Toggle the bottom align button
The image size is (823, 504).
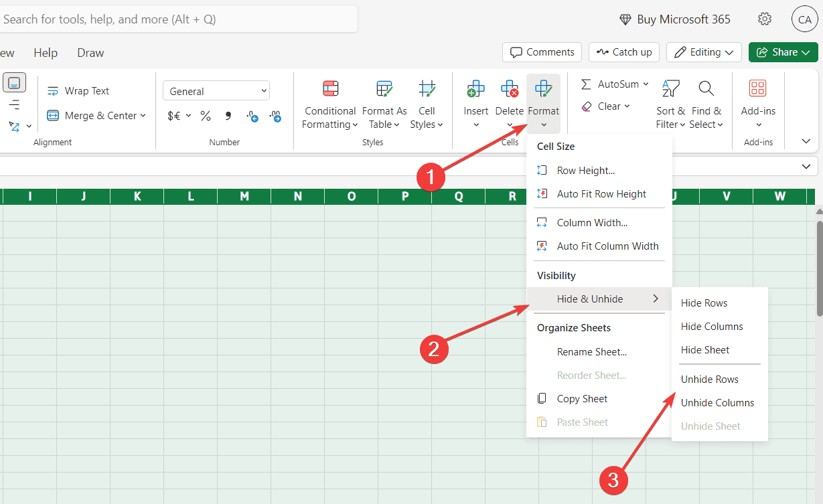tap(14, 83)
